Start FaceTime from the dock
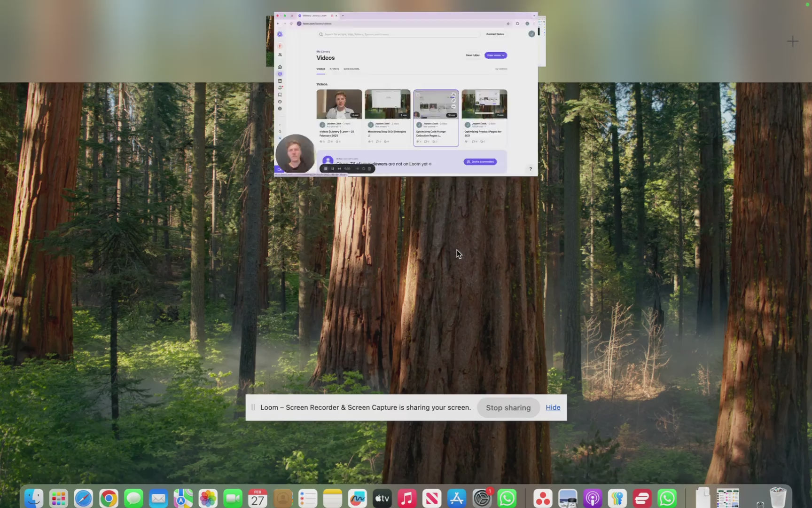This screenshot has width=812, height=508. (x=233, y=498)
